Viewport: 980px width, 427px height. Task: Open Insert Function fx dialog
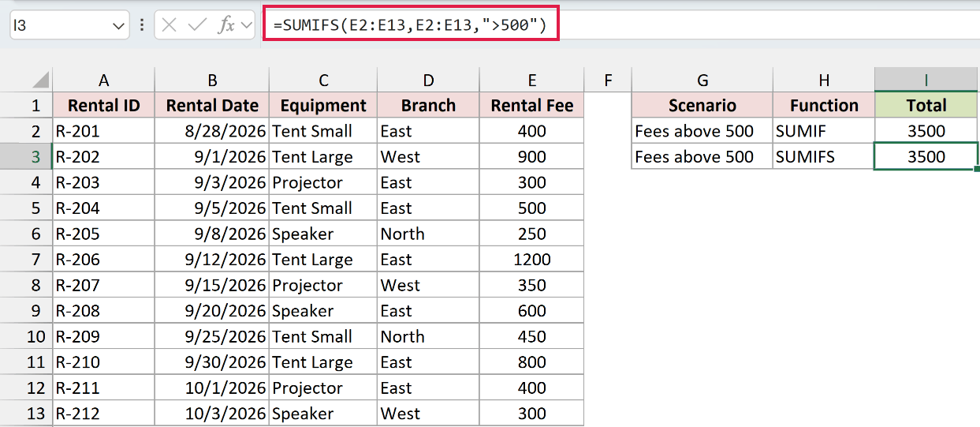[x=226, y=25]
